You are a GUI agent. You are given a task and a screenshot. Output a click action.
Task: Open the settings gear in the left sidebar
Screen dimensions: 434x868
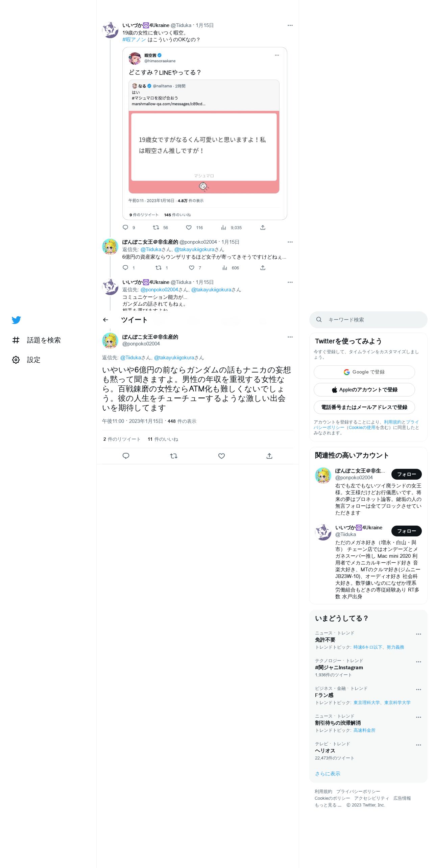16,360
